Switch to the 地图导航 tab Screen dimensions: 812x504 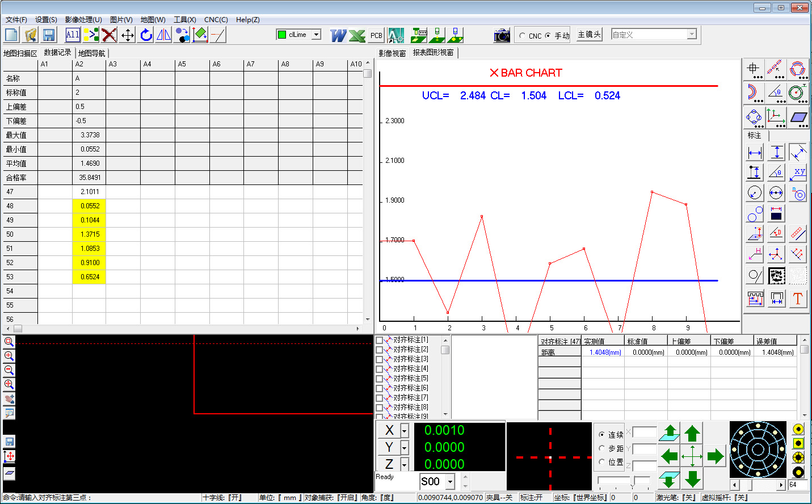[92, 53]
